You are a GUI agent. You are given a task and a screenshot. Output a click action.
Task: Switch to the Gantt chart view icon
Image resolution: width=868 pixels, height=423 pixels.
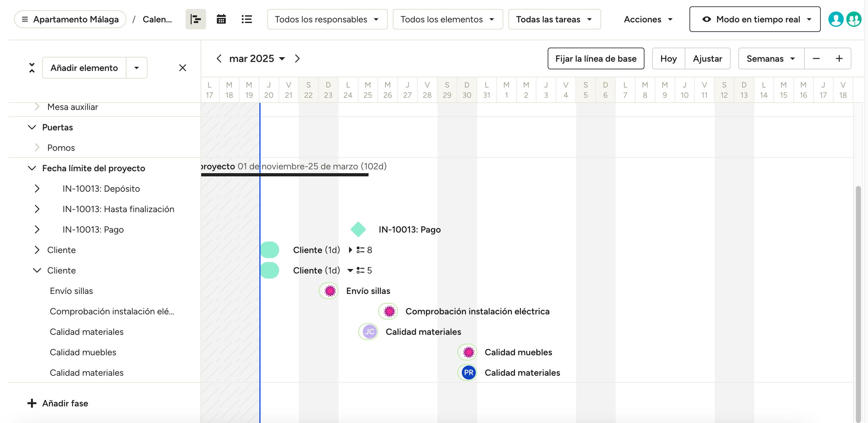[195, 19]
